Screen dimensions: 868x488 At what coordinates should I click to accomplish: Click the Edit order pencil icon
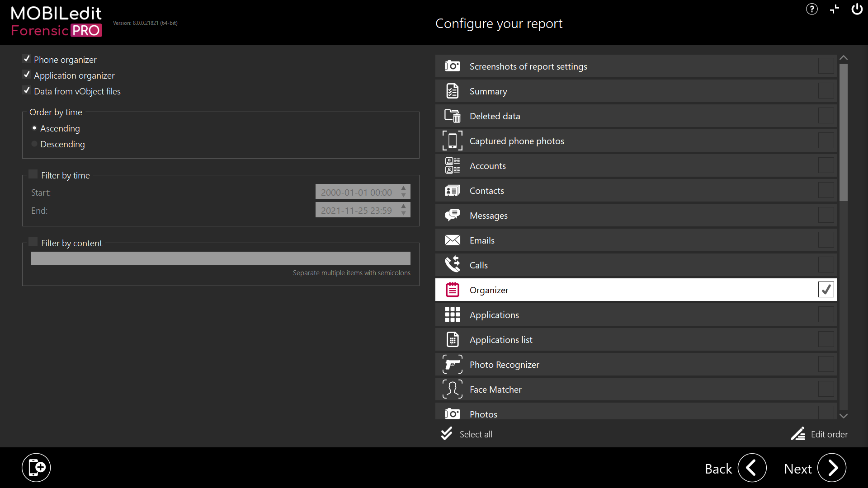coord(798,434)
